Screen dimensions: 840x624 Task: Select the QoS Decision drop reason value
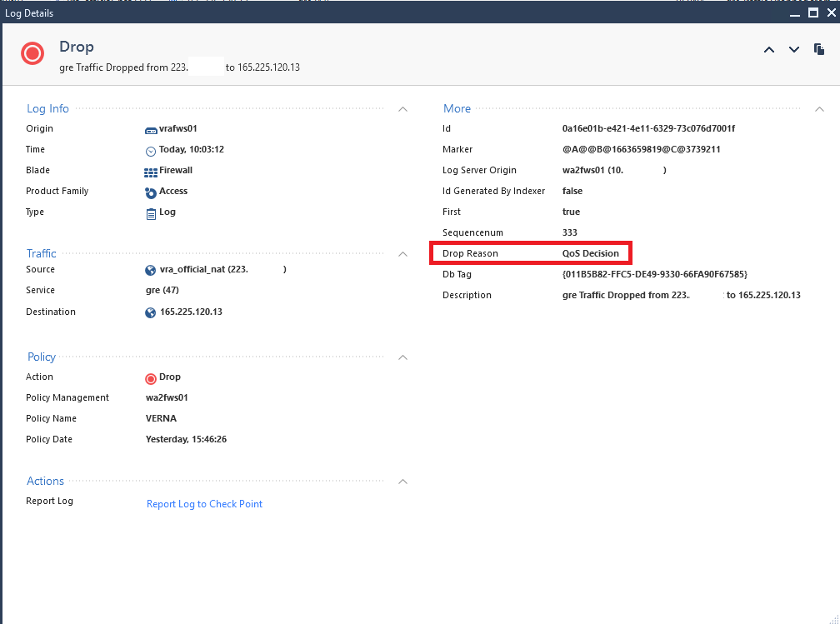590,253
